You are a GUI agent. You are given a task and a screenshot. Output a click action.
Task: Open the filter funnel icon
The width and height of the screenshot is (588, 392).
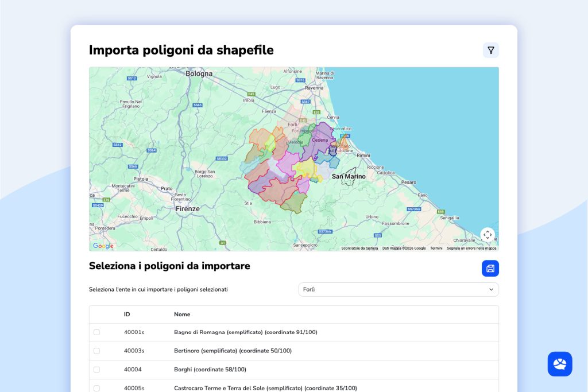490,50
